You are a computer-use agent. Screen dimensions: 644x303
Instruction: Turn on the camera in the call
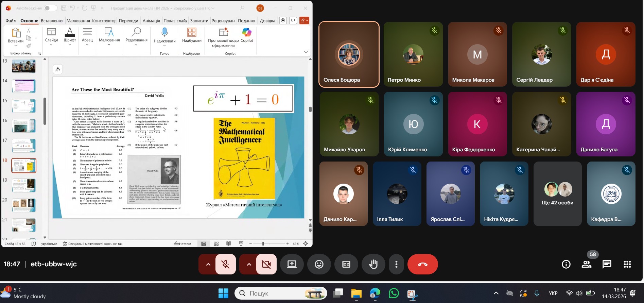[x=266, y=264]
